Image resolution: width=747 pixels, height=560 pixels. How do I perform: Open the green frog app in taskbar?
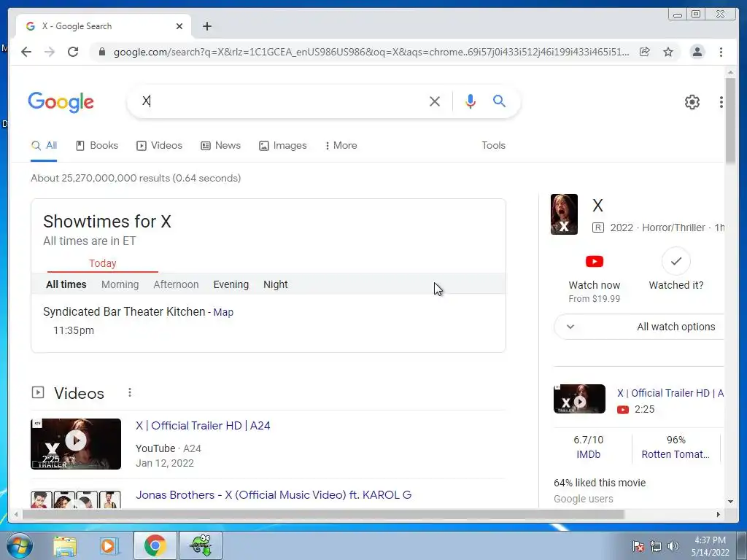coord(201,545)
